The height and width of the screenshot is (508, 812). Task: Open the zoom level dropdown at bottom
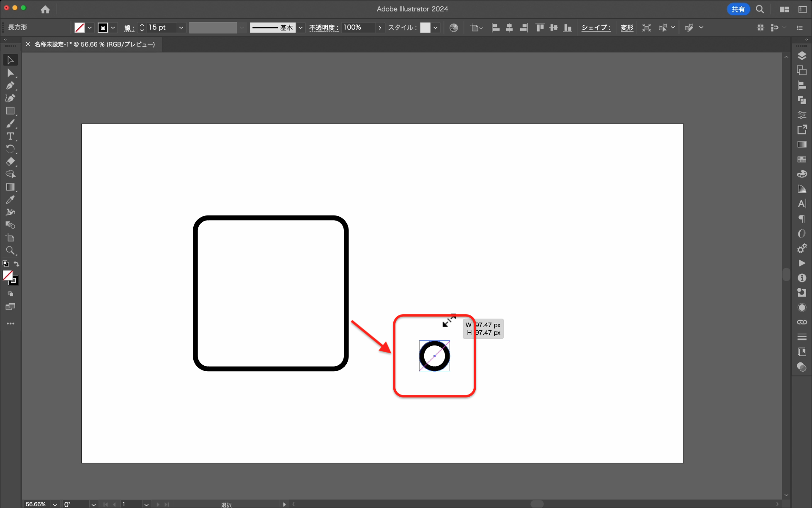point(55,504)
